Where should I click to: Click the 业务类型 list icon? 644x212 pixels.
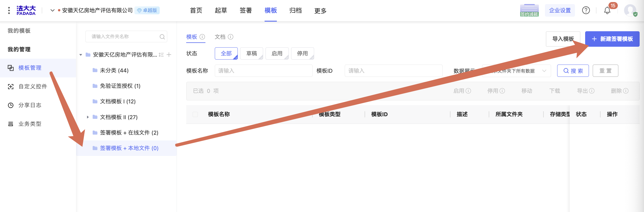[x=10, y=124]
